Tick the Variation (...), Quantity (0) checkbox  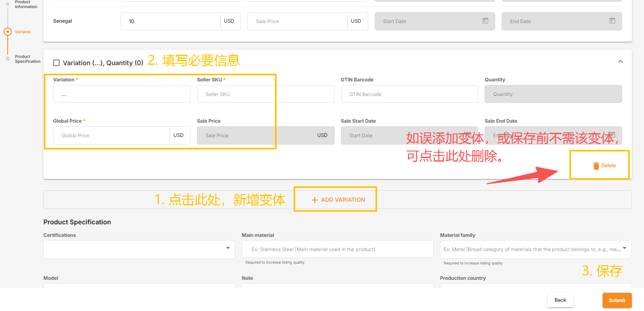(56, 63)
